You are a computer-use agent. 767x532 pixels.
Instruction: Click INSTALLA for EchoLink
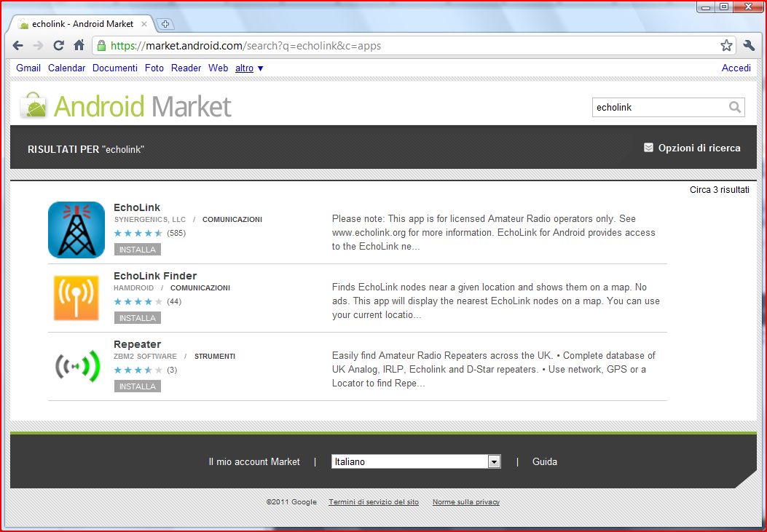[x=138, y=250]
